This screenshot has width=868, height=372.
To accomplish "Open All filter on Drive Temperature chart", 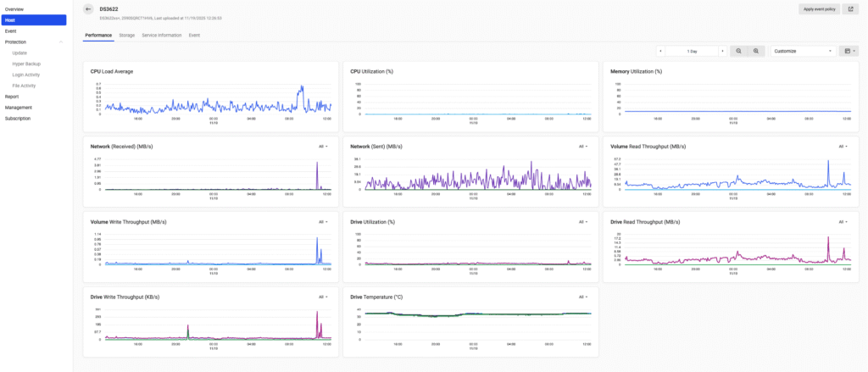I will point(583,297).
